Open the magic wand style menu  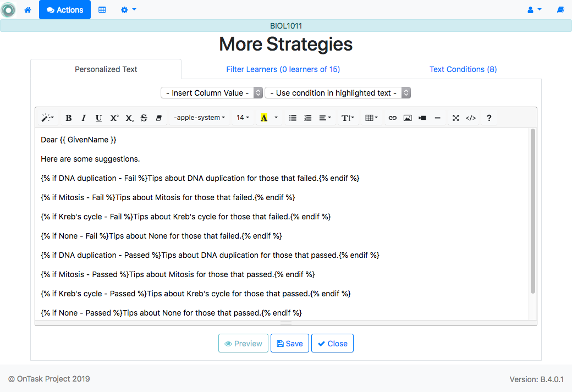(x=47, y=118)
